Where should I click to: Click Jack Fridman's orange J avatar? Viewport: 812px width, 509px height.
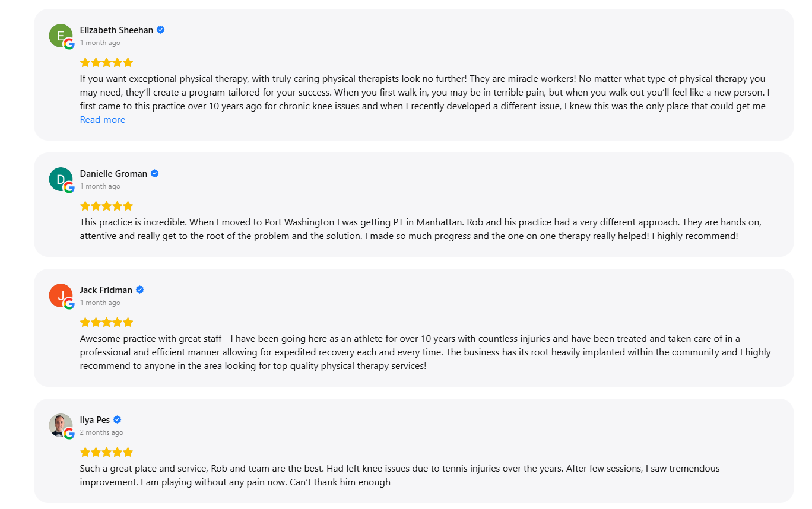click(x=61, y=295)
